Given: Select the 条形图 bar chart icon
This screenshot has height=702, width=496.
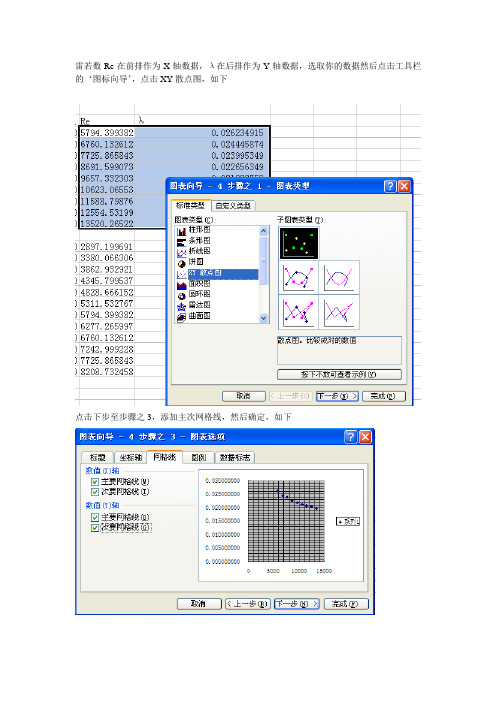Looking at the screenshot, I should (x=181, y=242).
